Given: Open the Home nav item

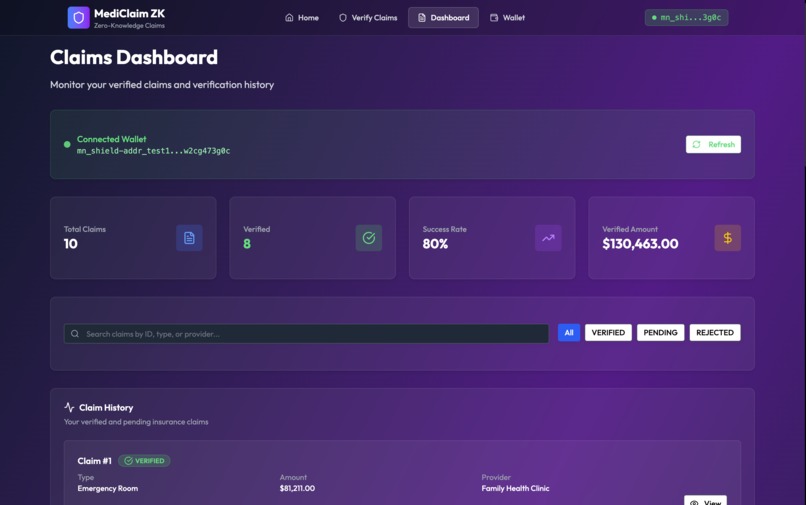Looking at the screenshot, I should pyautogui.click(x=302, y=17).
